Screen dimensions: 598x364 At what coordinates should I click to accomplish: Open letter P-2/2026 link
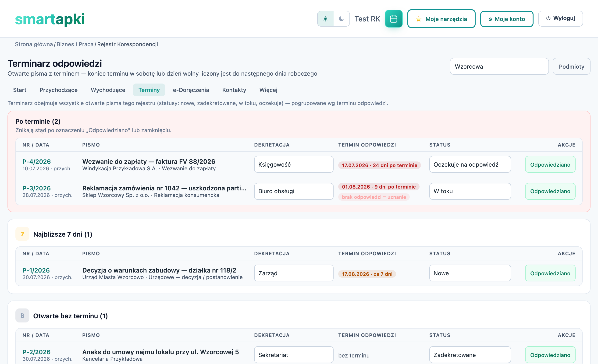tap(36, 352)
